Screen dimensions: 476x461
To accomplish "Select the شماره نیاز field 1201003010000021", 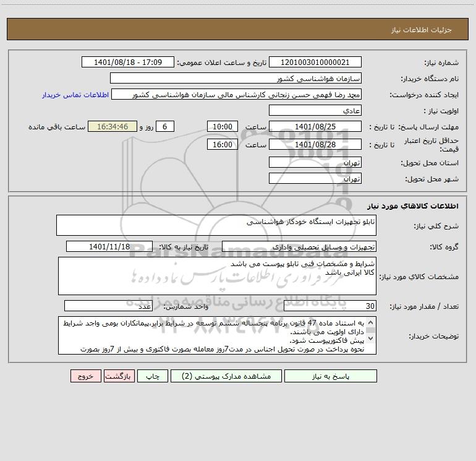I will [315, 62].
